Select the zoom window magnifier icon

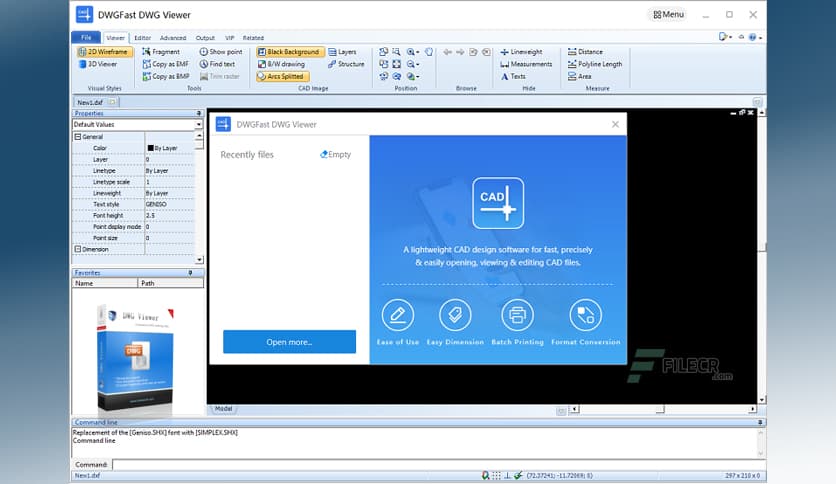click(x=396, y=52)
